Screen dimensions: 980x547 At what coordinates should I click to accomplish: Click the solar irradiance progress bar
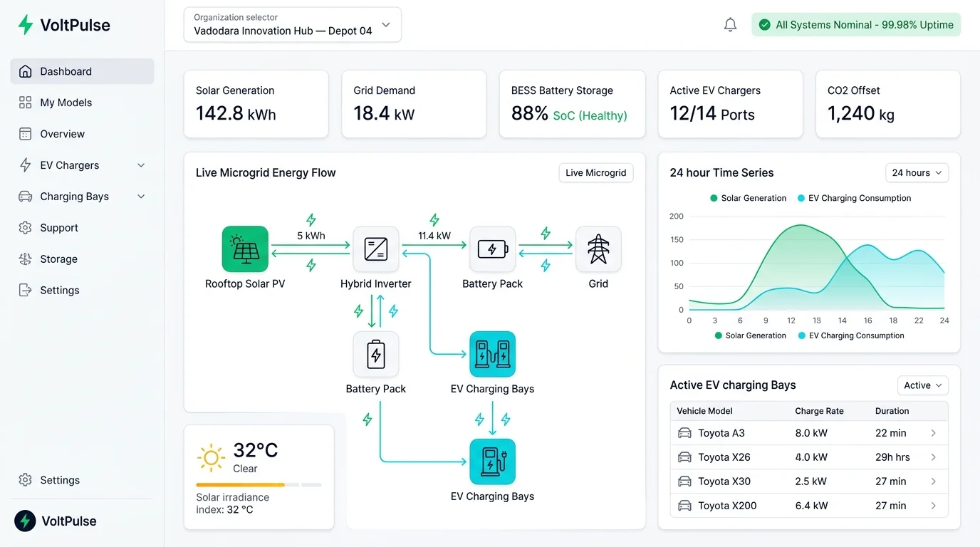click(259, 485)
